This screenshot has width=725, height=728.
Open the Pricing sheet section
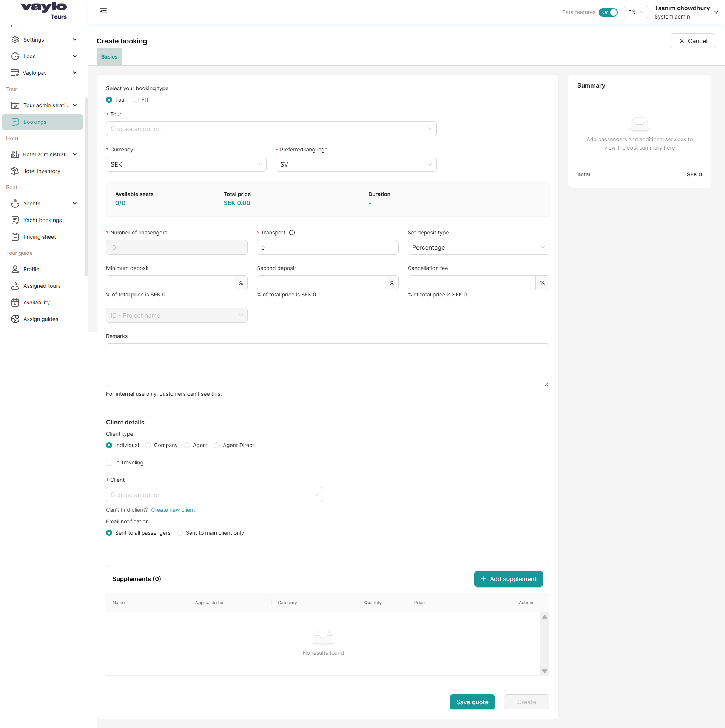coord(39,237)
